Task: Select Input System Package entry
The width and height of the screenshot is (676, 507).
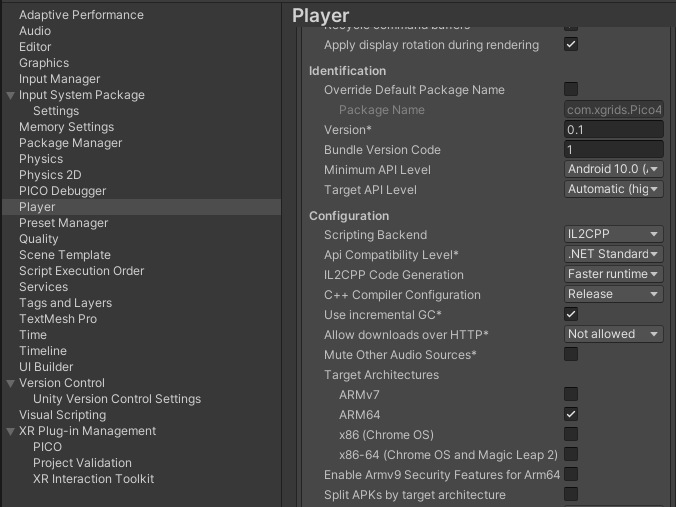Action: pos(82,94)
